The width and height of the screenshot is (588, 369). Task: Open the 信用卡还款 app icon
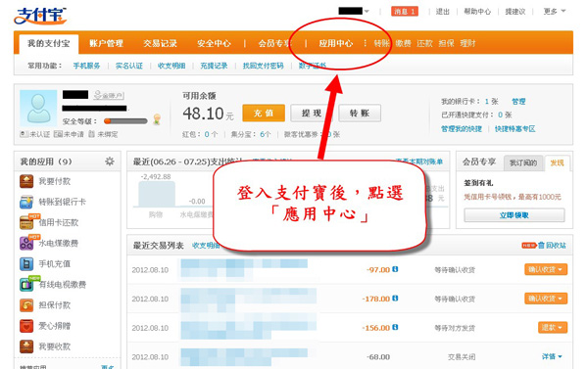26,222
